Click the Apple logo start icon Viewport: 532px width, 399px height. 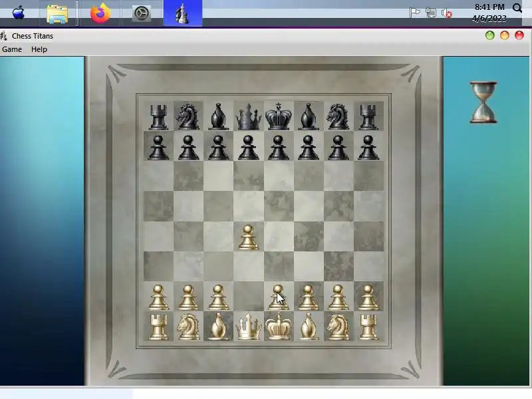(19, 13)
